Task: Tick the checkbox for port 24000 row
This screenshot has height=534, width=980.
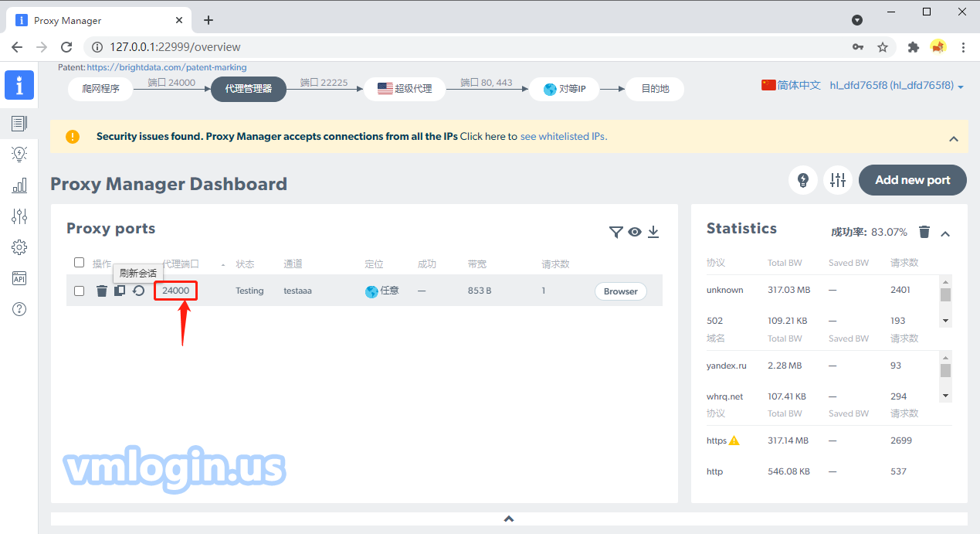Action: tap(79, 291)
